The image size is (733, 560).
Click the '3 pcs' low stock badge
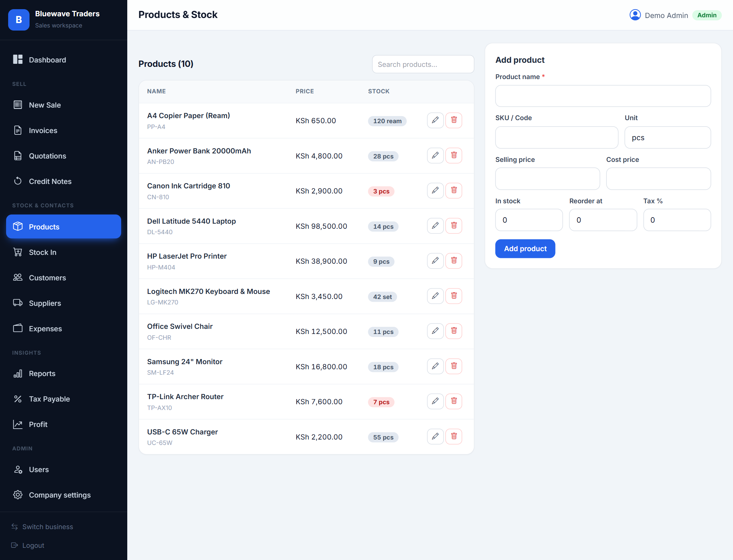tap(381, 191)
